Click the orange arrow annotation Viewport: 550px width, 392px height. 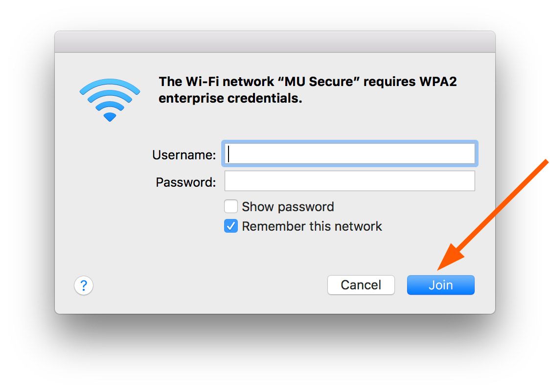point(494,215)
